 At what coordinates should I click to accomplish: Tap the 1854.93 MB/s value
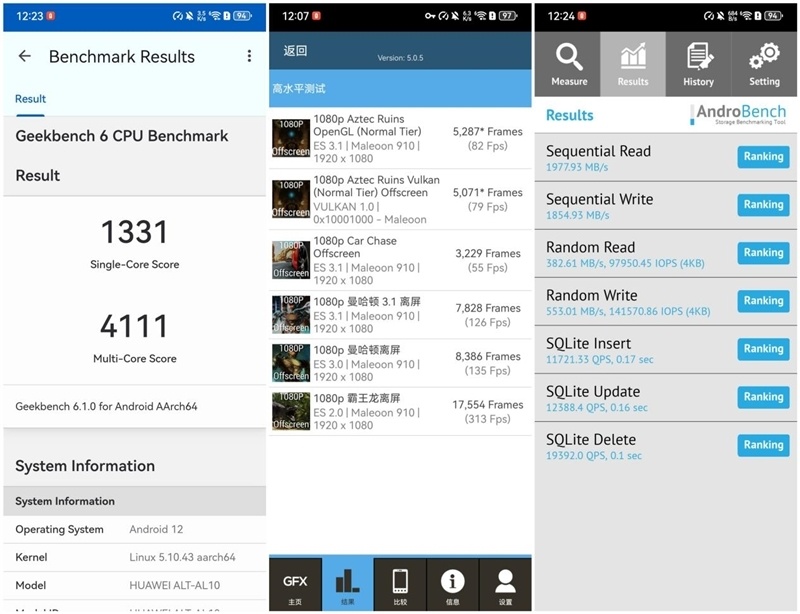click(578, 215)
